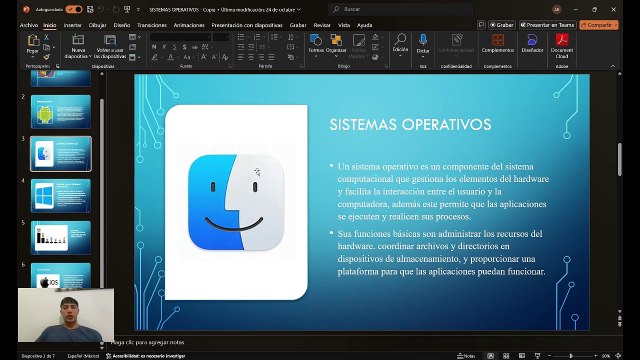
Task: Switch to the Diseño tab
Action: tap(122, 25)
